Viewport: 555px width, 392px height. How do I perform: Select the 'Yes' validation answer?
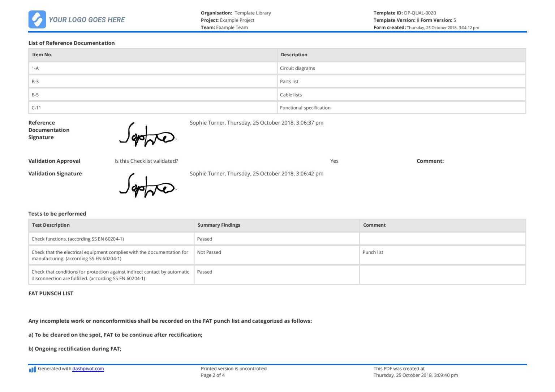(x=334, y=161)
